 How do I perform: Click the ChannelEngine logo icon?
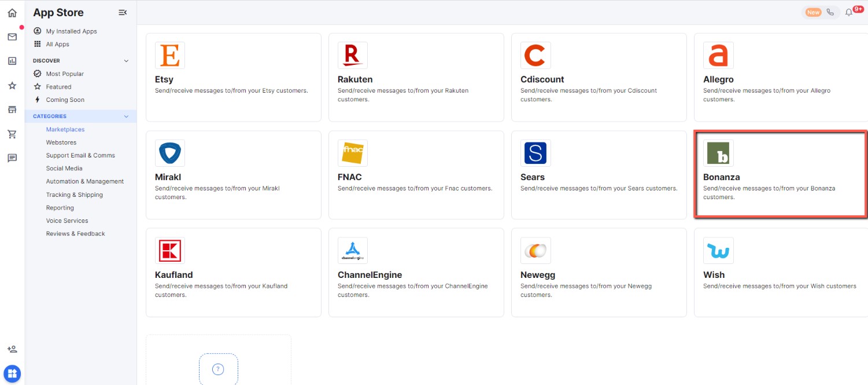[353, 251]
